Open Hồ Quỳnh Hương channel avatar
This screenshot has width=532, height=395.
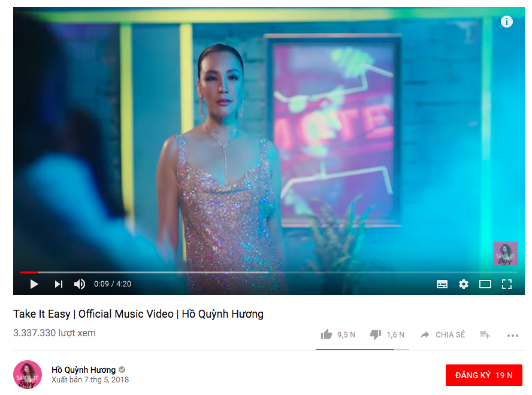point(28,375)
